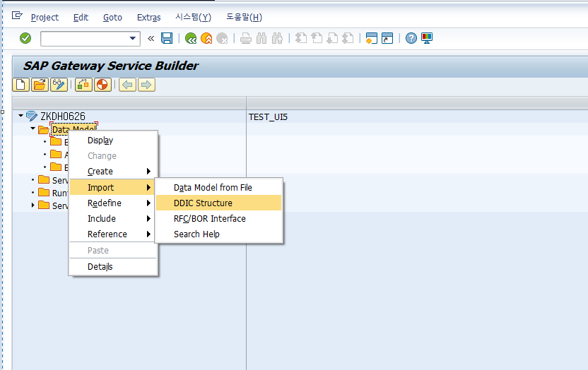Viewport: 588px width, 370px height.
Task: Select RFC/BOR Interface import option
Action: pyautogui.click(x=218, y=218)
